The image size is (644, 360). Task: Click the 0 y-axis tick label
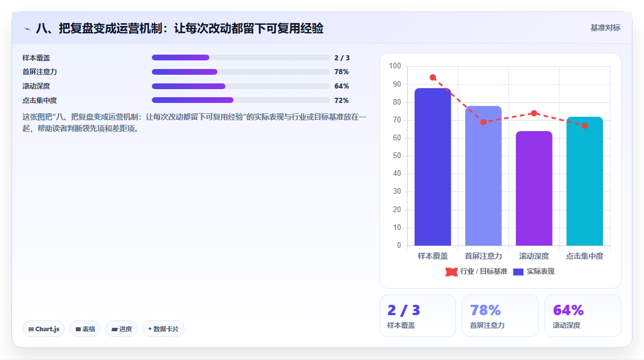[399, 246]
